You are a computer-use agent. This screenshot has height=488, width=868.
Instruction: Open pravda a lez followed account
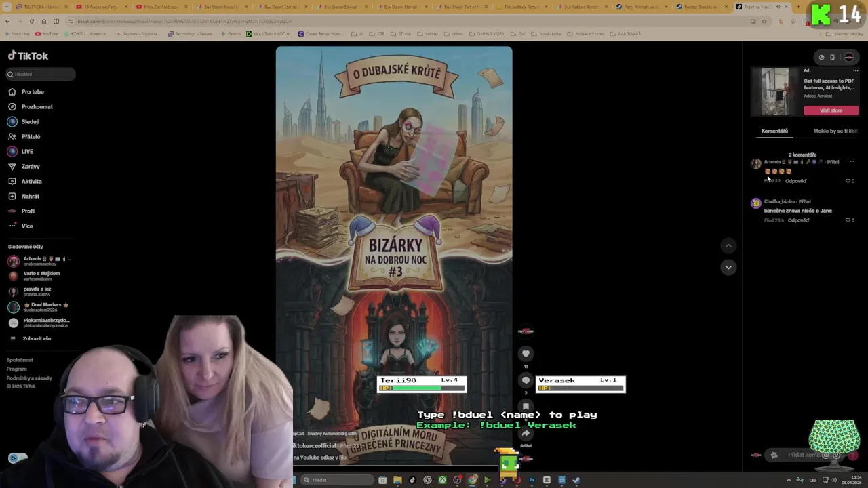click(x=29, y=291)
